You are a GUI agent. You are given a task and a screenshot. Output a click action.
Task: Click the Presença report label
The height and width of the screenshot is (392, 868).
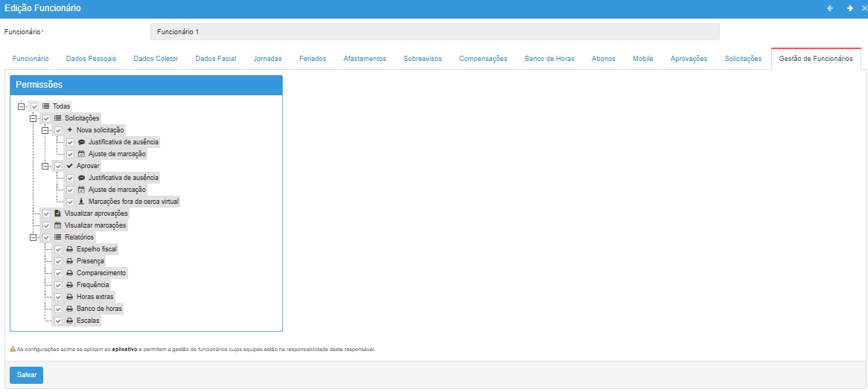[90, 261]
